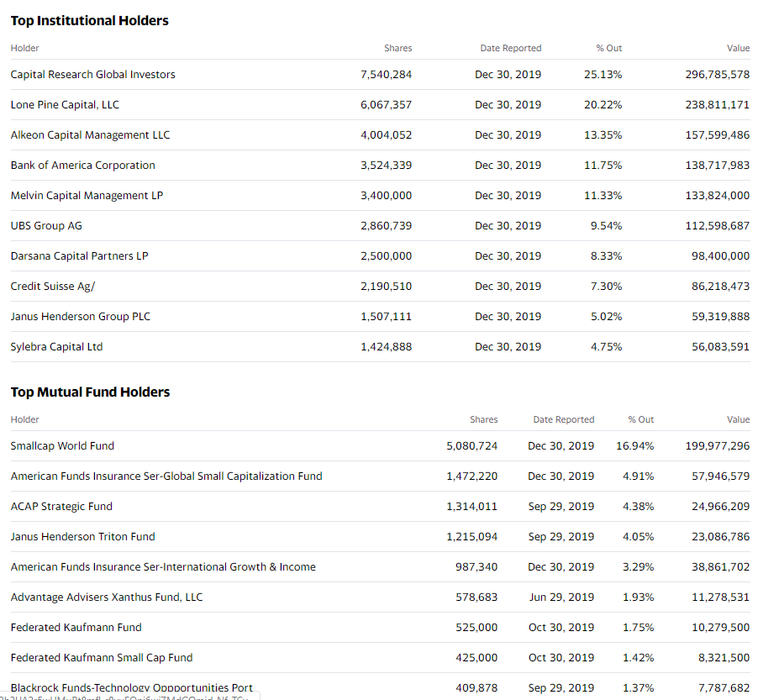Image resolution: width=758 pixels, height=700 pixels.
Task: Click the Top Institutional Holders heading
Action: coord(89,21)
